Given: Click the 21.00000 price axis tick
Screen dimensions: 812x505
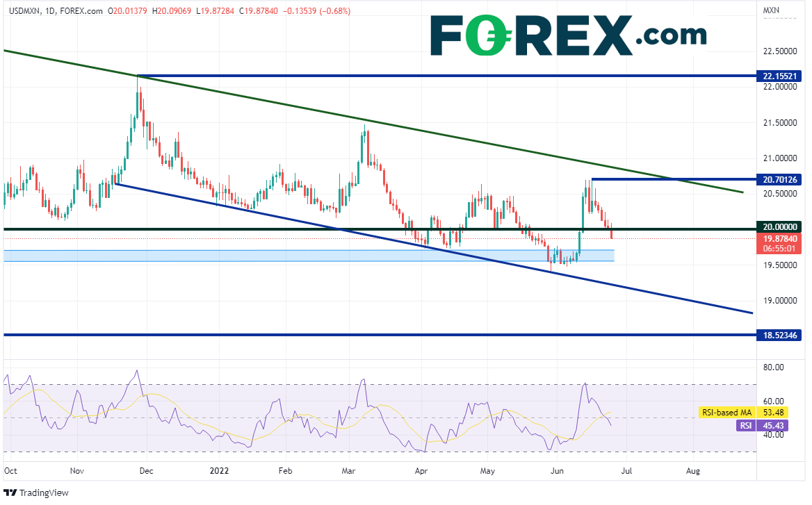Looking at the screenshot, I should (779, 158).
